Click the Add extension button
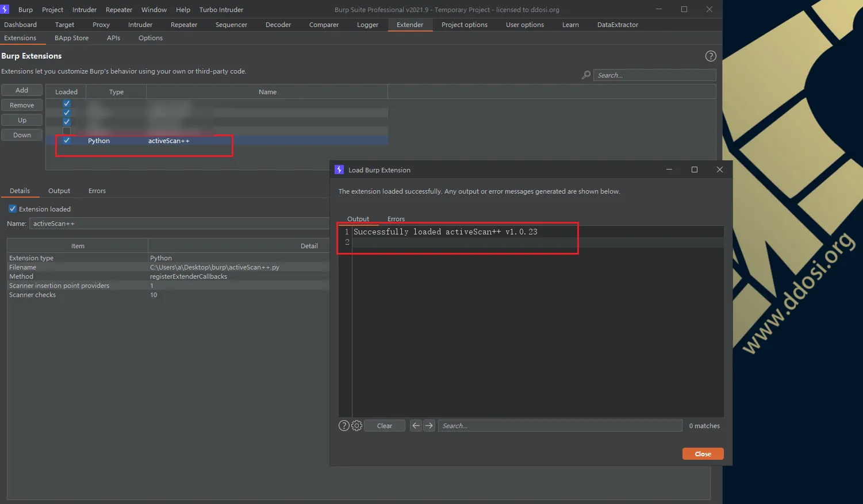 point(22,90)
